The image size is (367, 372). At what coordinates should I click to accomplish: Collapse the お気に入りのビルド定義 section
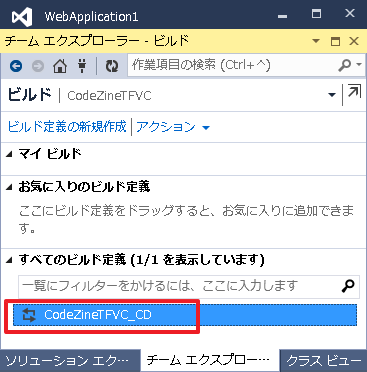9,188
